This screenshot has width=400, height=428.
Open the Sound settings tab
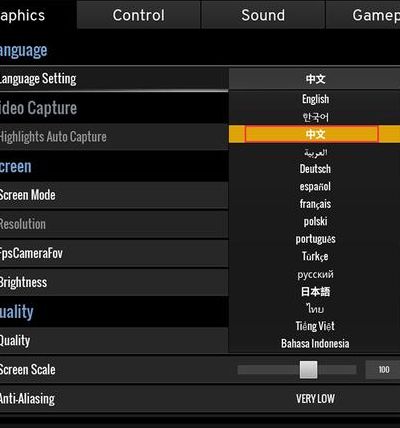(x=263, y=15)
